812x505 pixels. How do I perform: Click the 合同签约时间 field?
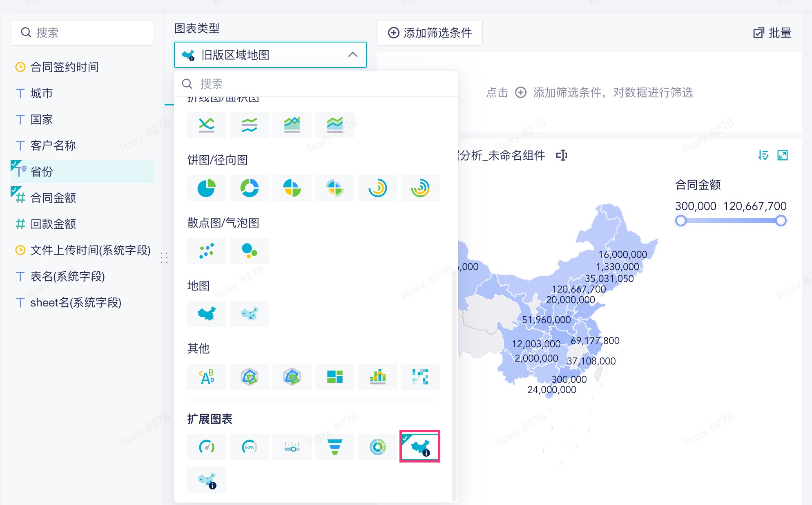click(x=64, y=67)
